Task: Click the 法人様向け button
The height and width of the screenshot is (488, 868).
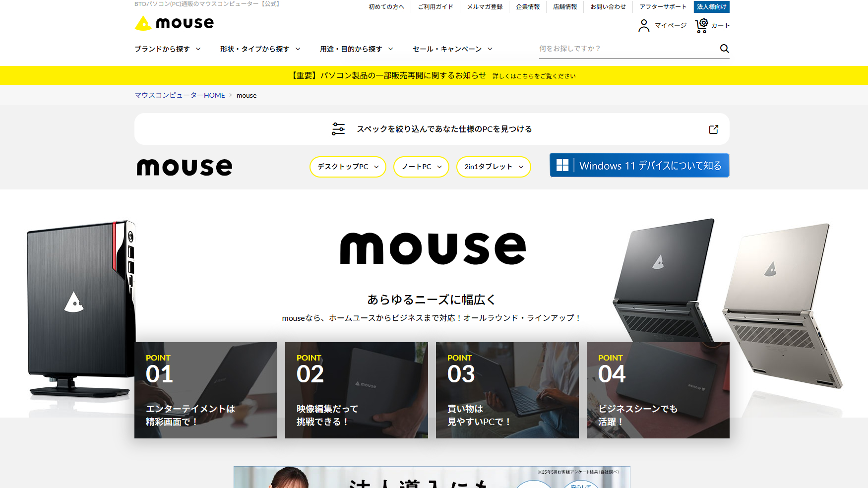Action: click(712, 7)
